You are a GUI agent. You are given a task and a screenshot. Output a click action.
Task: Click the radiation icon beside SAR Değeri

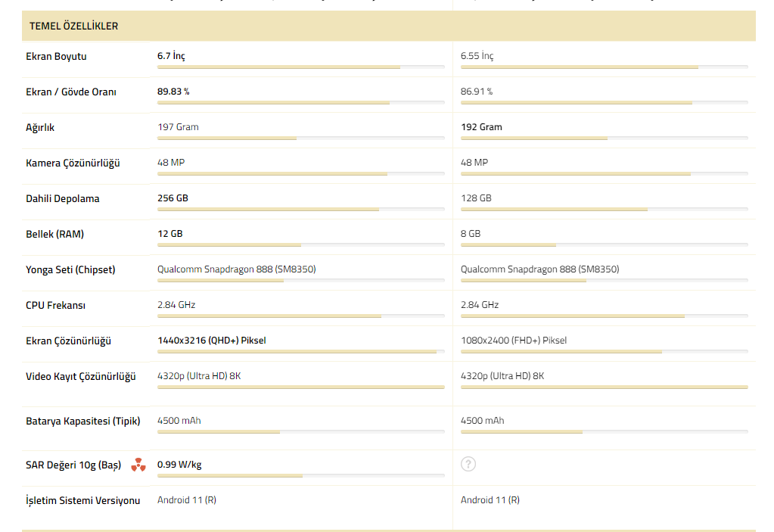coord(138,465)
